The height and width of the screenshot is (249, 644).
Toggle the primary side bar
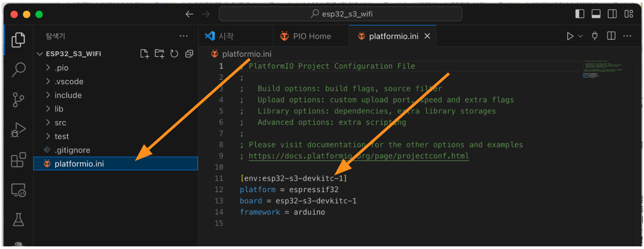[580, 14]
